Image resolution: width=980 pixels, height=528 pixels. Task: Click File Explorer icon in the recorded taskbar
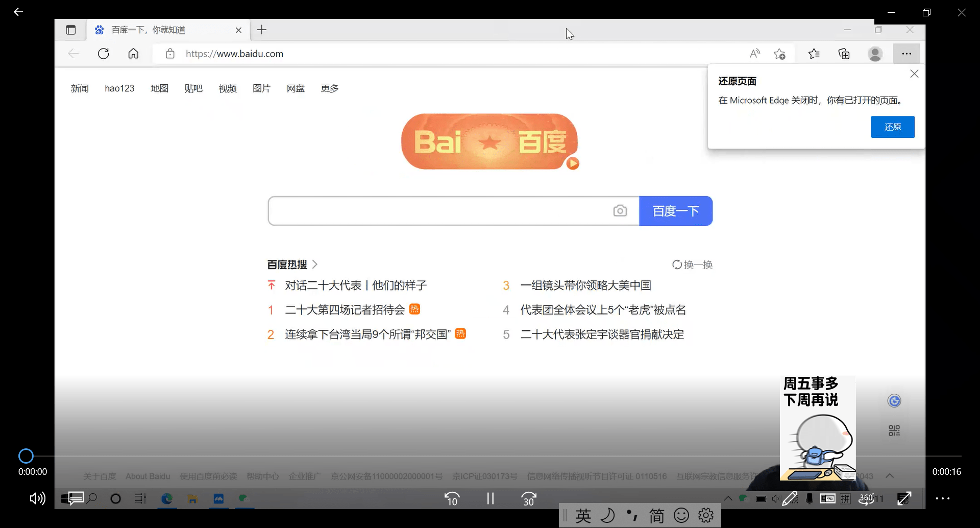coord(192,499)
